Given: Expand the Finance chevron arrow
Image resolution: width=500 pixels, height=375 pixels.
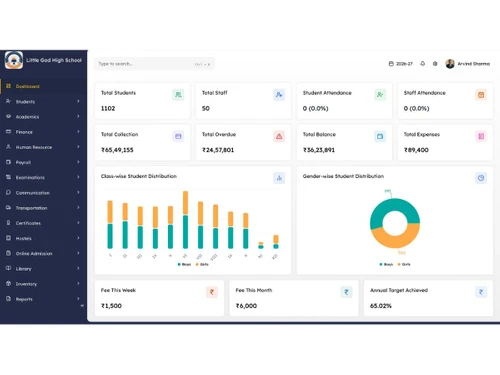Looking at the screenshot, I should 78,131.
